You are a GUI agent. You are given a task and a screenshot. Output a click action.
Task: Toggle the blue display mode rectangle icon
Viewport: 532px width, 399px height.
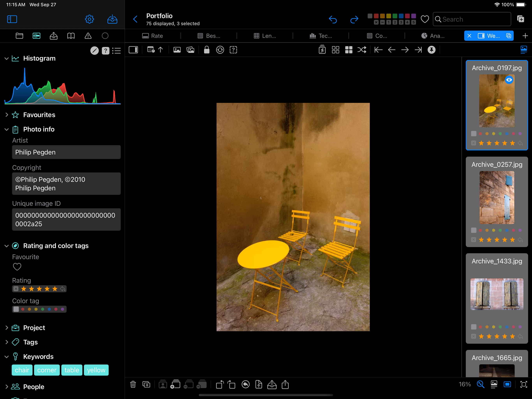(x=507, y=384)
